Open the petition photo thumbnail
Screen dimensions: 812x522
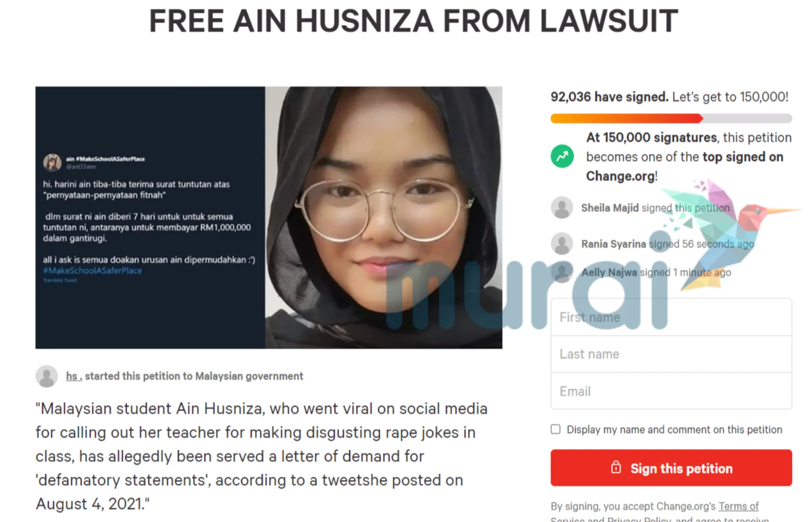click(x=269, y=217)
